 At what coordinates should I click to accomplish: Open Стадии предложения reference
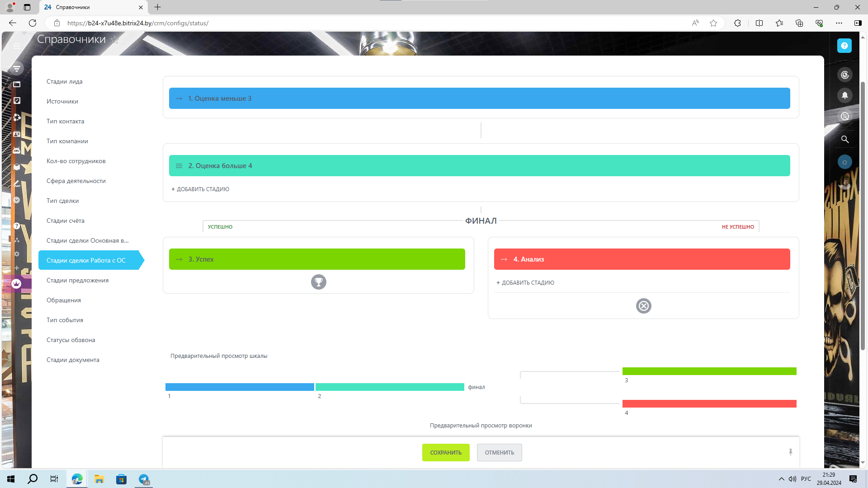77,280
